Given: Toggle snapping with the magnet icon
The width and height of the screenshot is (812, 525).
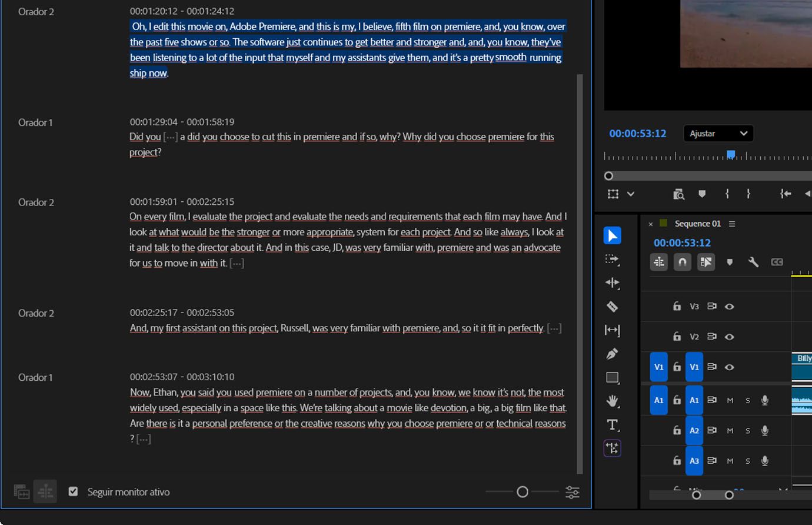Looking at the screenshot, I should (682, 261).
